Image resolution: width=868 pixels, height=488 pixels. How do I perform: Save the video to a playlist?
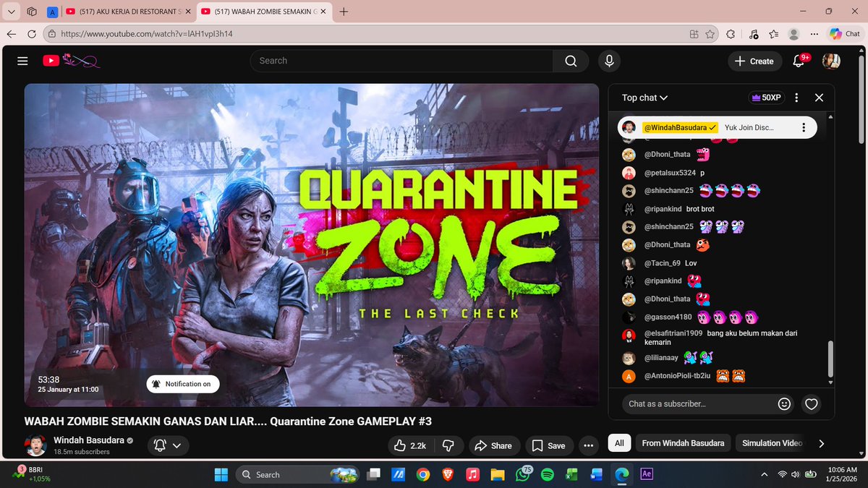click(549, 445)
